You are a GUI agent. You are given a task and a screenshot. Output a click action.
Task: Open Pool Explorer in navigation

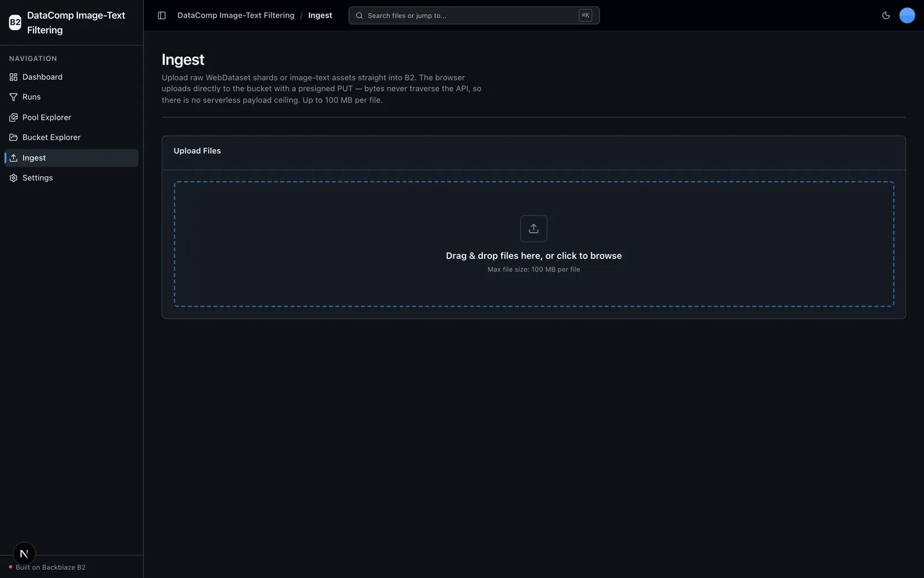click(72, 117)
